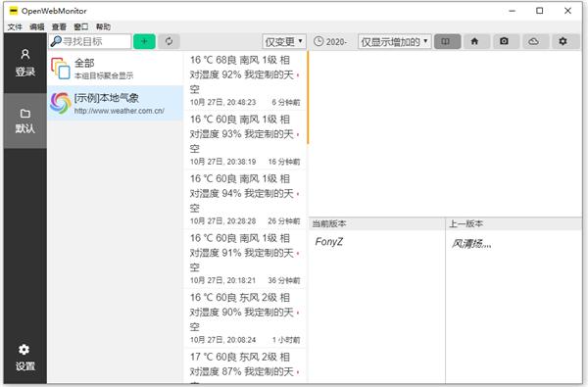Click the cloud icon in toolbar

click(x=534, y=41)
